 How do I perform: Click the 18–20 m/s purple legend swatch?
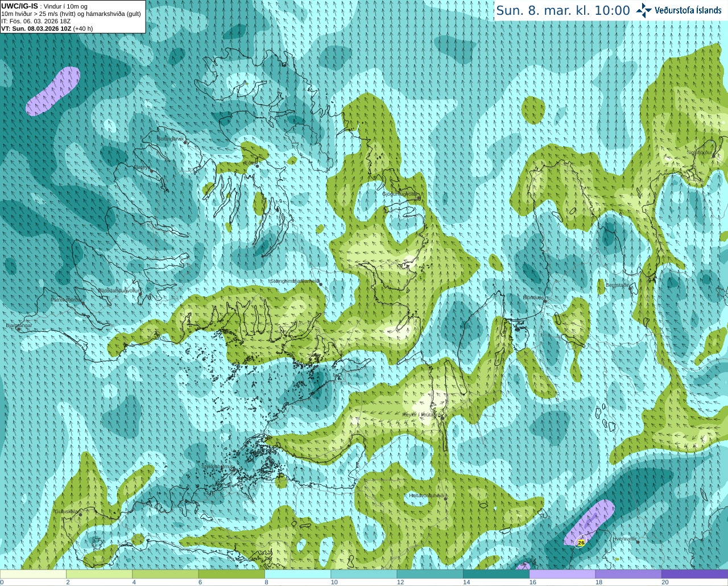(x=628, y=574)
